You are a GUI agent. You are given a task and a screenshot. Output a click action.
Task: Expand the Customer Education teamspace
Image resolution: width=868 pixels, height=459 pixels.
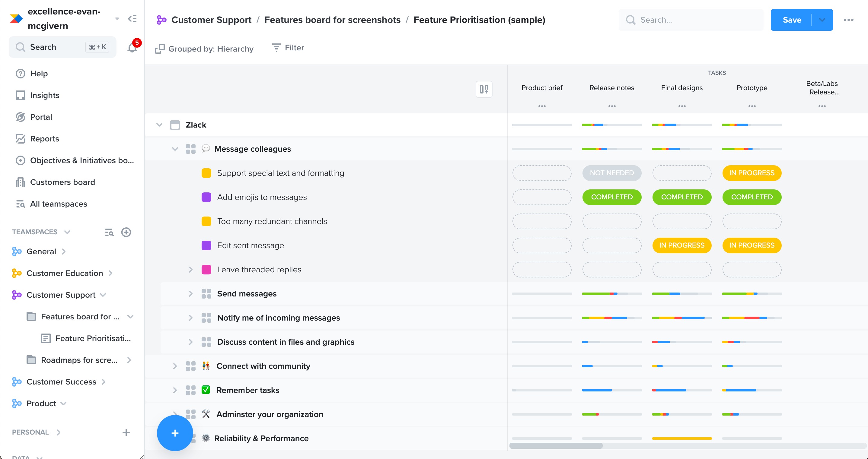(110, 273)
